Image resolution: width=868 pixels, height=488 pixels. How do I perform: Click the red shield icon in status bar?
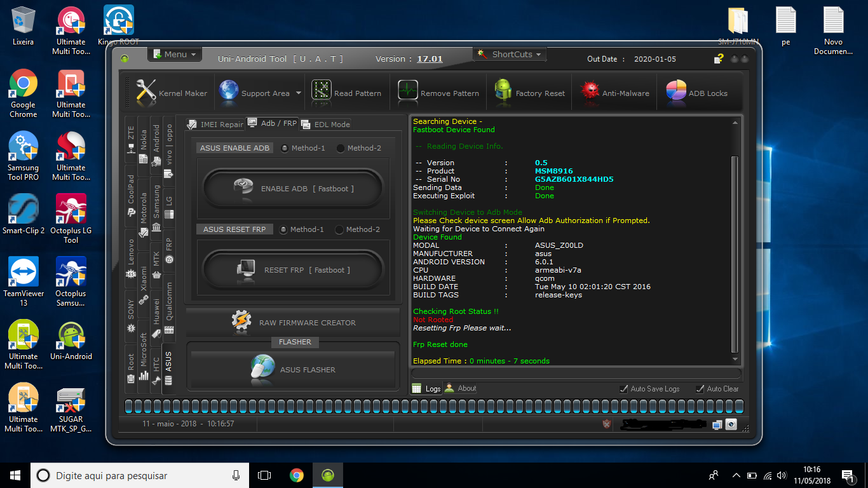[x=607, y=424]
